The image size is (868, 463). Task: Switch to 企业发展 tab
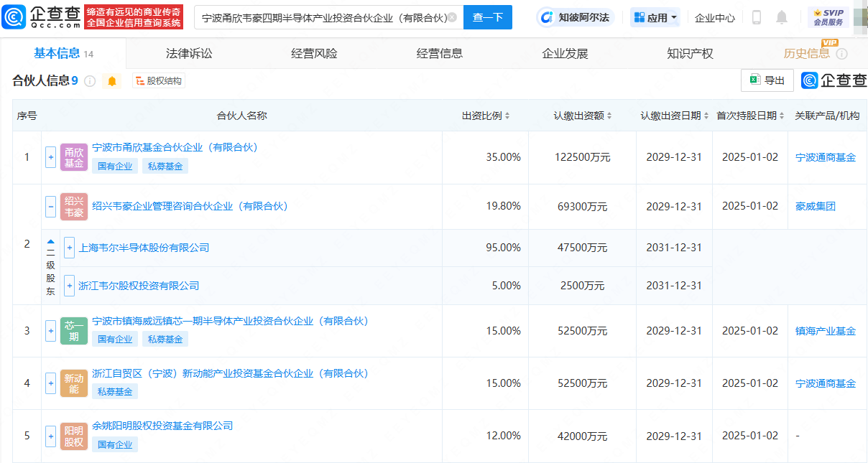(x=565, y=53)
